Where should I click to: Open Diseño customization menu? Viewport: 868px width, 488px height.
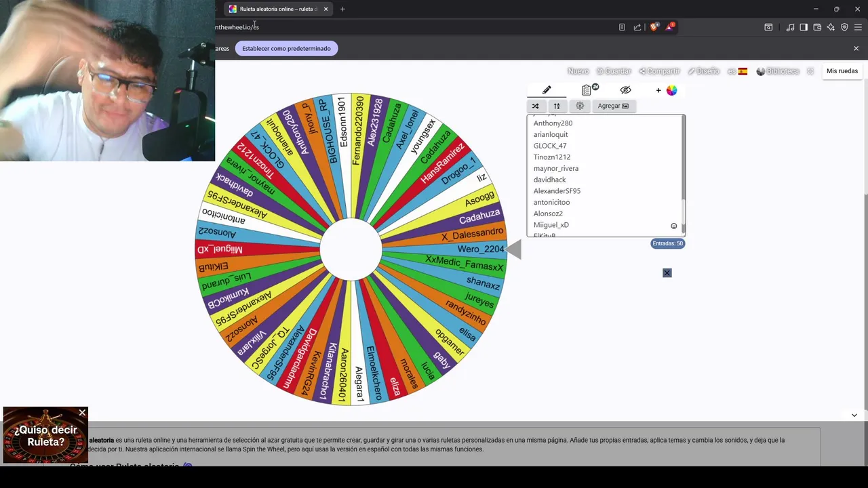coord(703,71)
